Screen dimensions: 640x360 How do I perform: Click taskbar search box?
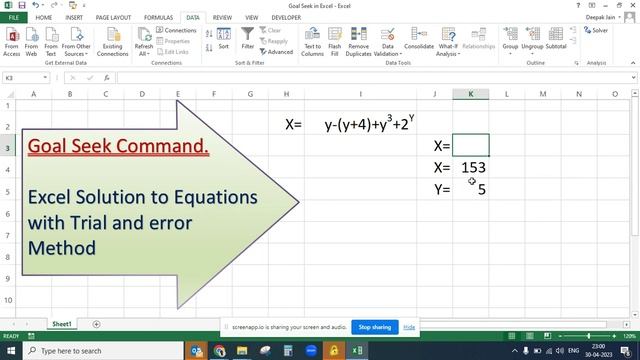[103, 351]
